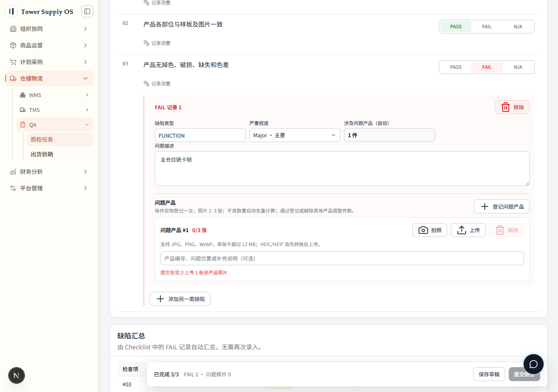Select N/A for checklist item 03
The image size is (558, 392).
[x=518, y=67]
